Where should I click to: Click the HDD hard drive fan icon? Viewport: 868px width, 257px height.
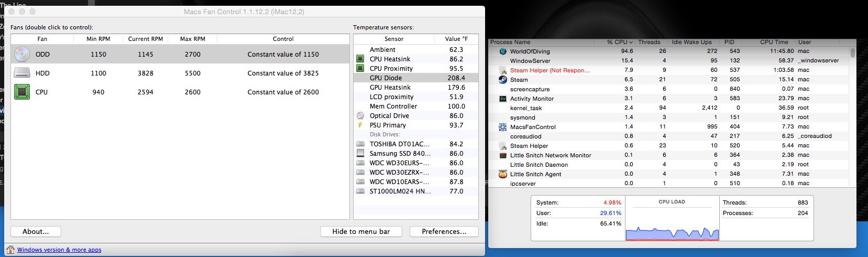(22, 73)
